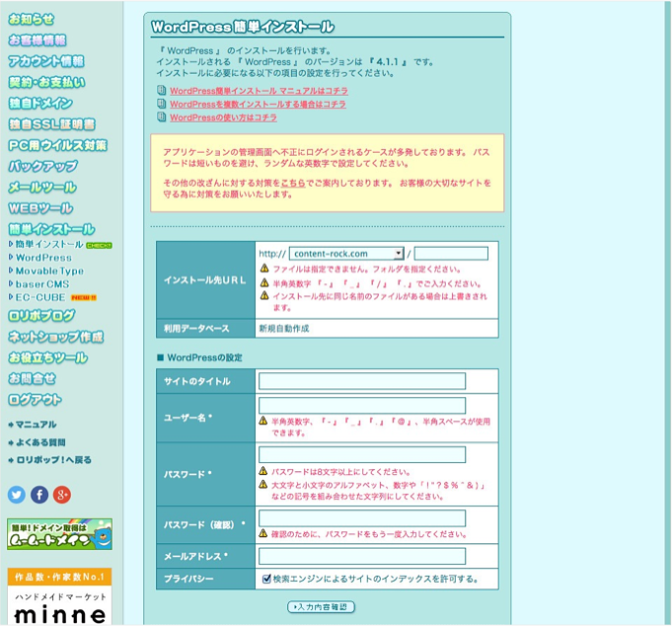
Task: Click warning icon beside ファイルは指定できません
Action: (x=264, y=269)
